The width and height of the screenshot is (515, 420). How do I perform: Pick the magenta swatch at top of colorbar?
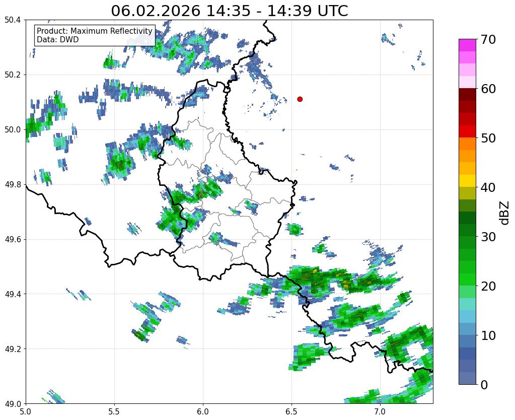point(467,45)
